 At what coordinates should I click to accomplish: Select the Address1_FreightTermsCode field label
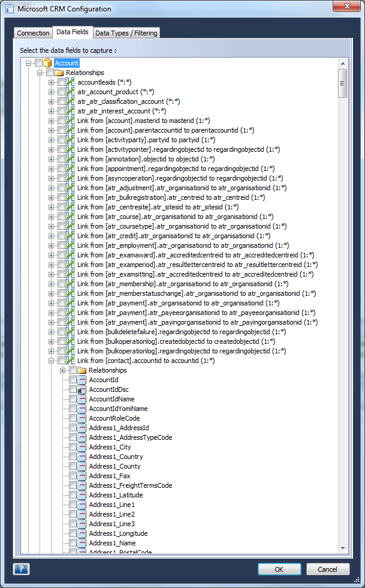131,485
